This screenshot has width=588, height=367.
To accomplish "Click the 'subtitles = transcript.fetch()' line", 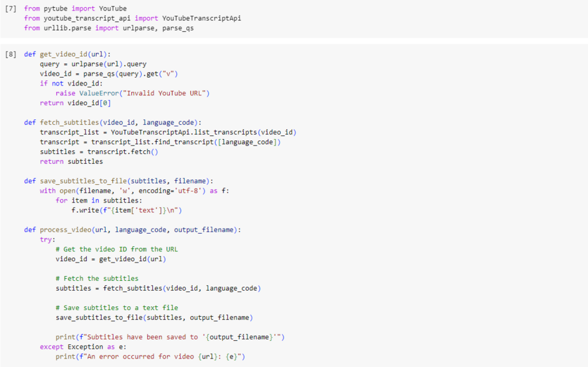I will [x=99, y=152].
